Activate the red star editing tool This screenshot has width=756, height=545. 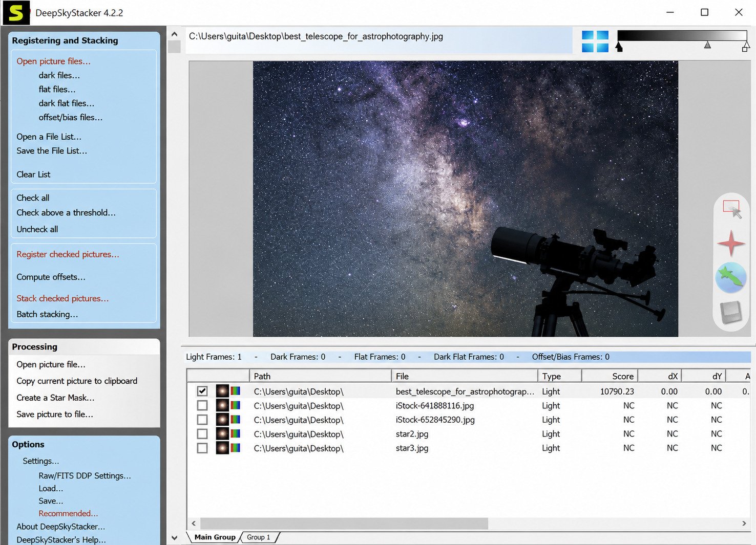(731, 243)
